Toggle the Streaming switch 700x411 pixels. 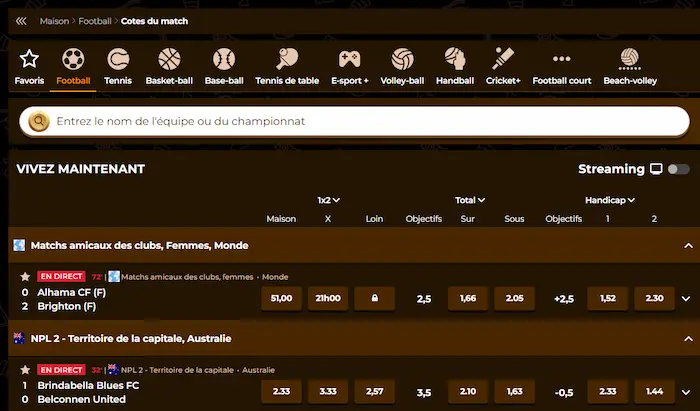[x=678, y=170]
